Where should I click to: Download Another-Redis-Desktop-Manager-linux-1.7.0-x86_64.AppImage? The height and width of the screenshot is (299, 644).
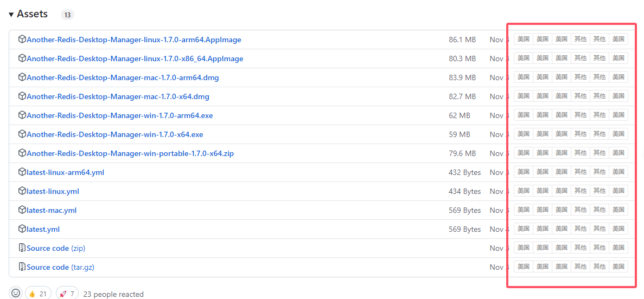click(135, 58)
